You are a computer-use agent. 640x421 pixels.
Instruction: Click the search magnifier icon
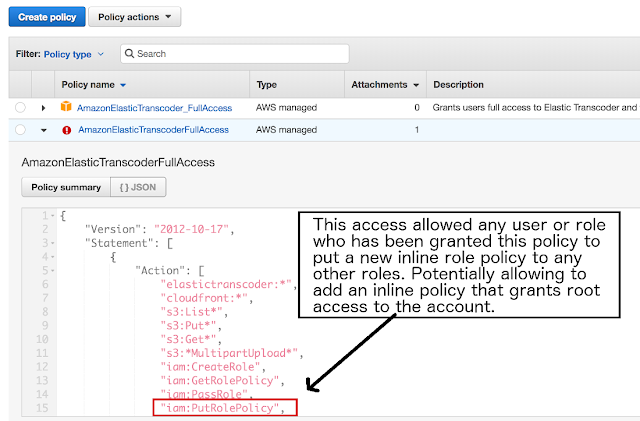pyautogui.click(x=129, y=53)
